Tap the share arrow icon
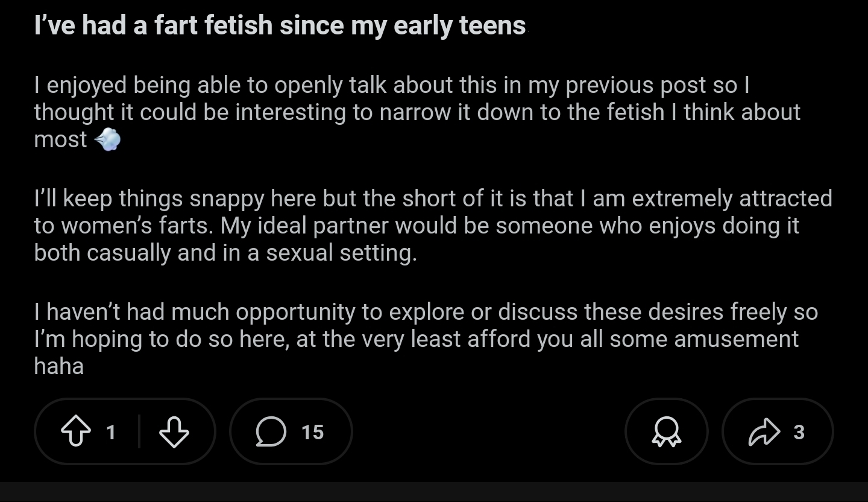Screen dimensions: 868x502 coord(764,432)
